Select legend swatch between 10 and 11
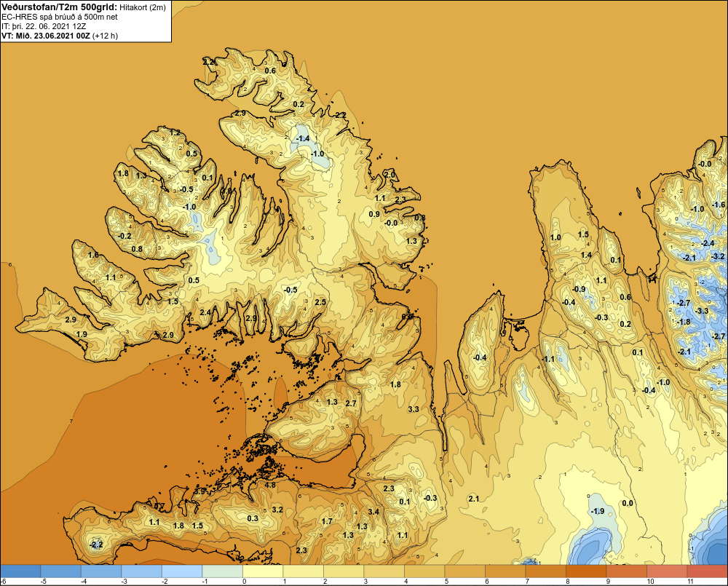728x586 pixels. pyautogui.click(x=667, y=571)
